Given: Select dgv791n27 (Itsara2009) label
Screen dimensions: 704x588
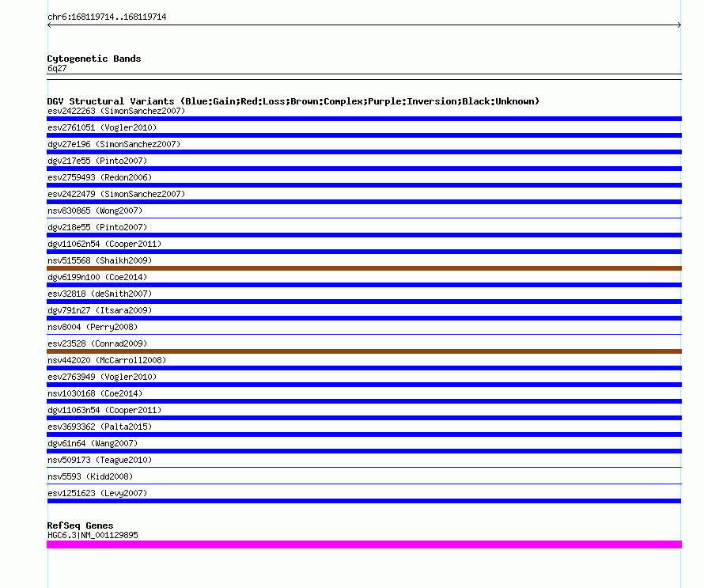Looking at the screenshot, I should [x=100, y=310].
